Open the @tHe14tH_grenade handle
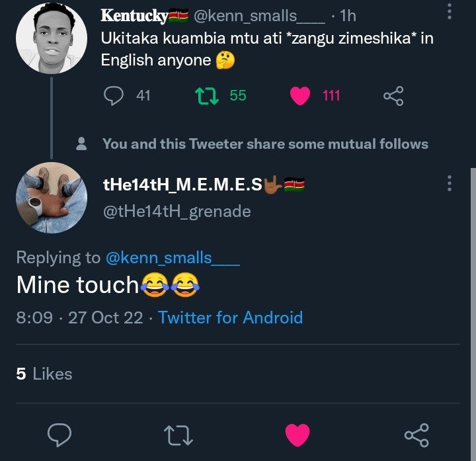476x461 pixels. tap(177, 212)
